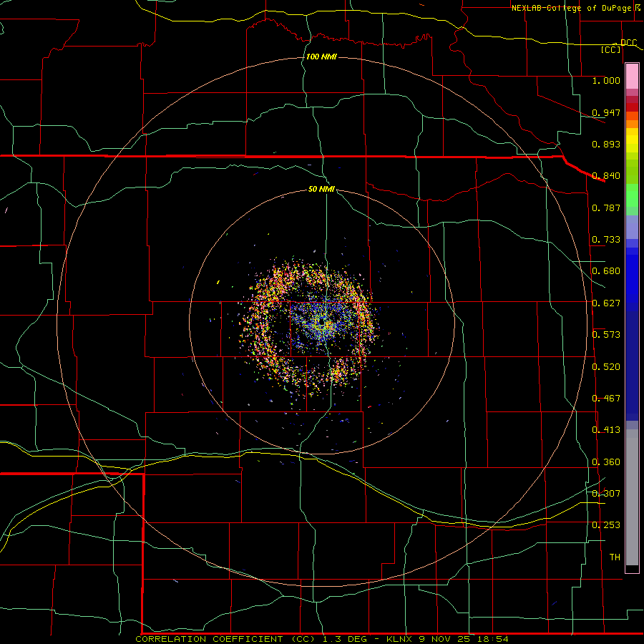Select the 0.413 value on the color scale
The image size is (644, 644).
606,430
